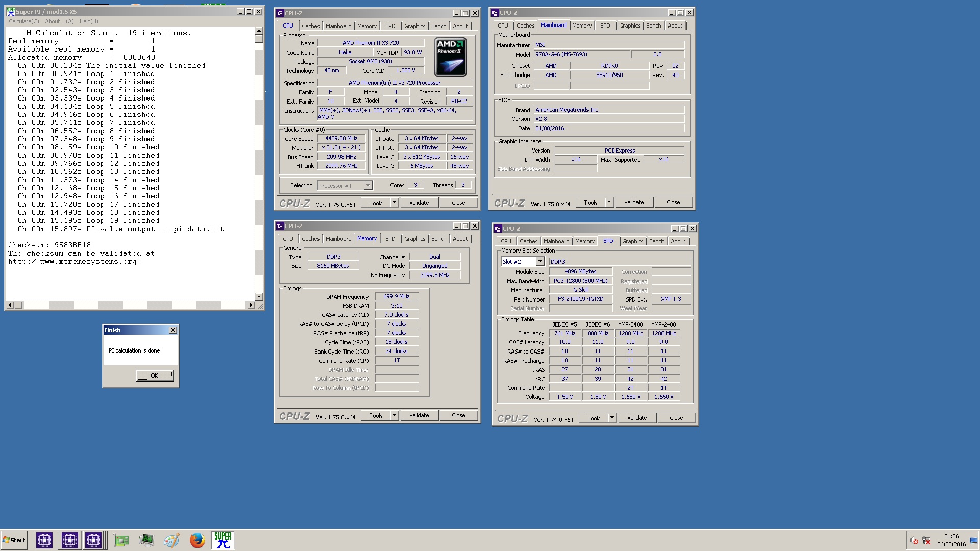The width and height of the screenshot is (980, 551).
Task: Click OK in the Finish dialog
Action: click(x=155, y=375)
